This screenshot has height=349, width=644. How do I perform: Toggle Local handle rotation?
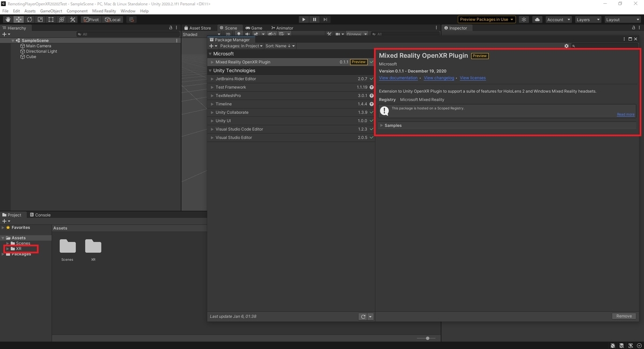click(x=113, y=19)
